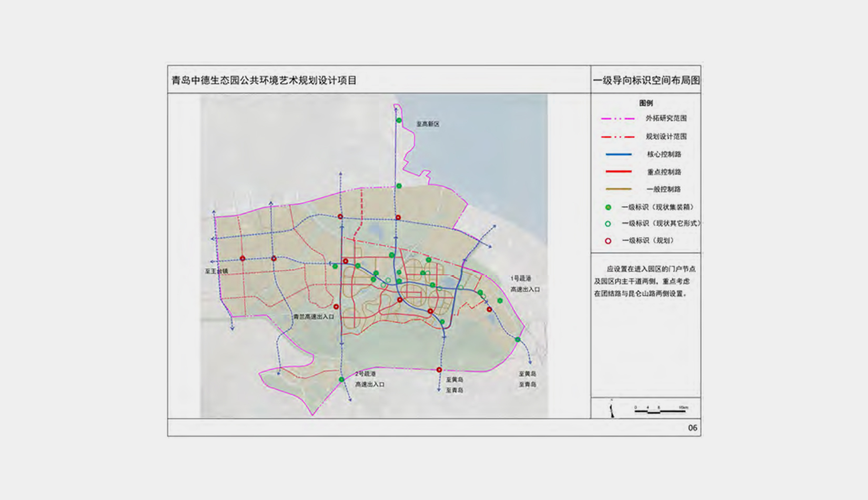Select the brown 一般控制路 line sample
Viewport: 868px width, 500px height.
tap(618, 189)
